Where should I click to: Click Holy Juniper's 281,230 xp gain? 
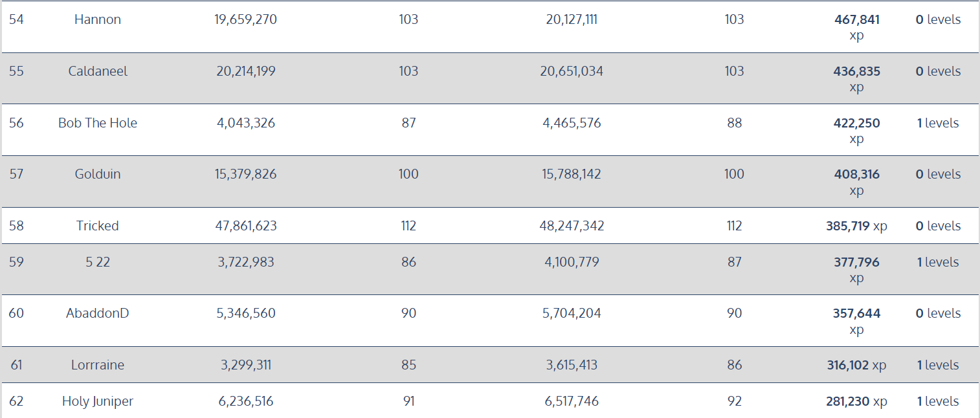(856, 401)
